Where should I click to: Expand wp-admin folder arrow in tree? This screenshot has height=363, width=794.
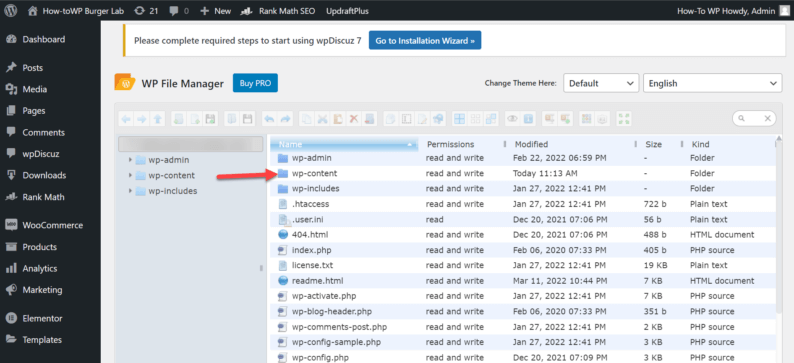[130, 160]
